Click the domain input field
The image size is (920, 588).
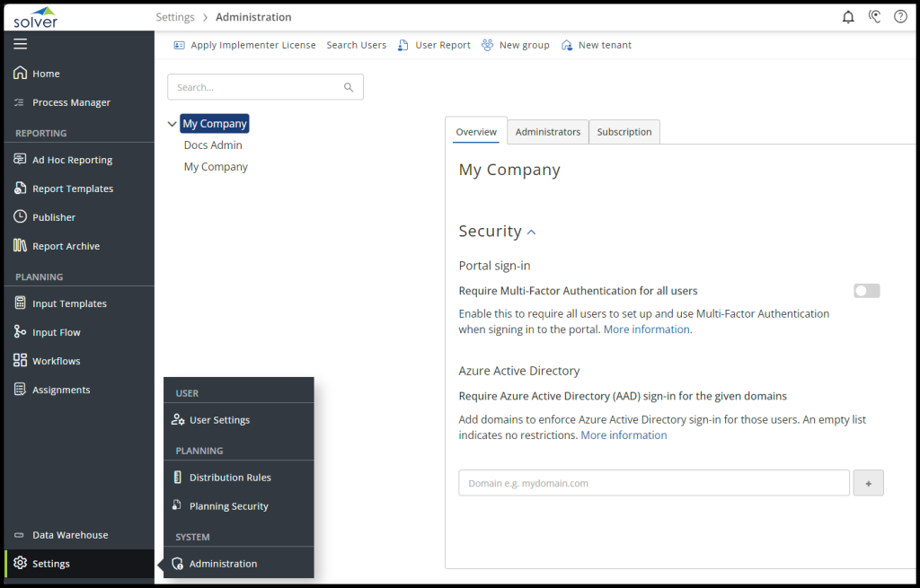[653, 483]
